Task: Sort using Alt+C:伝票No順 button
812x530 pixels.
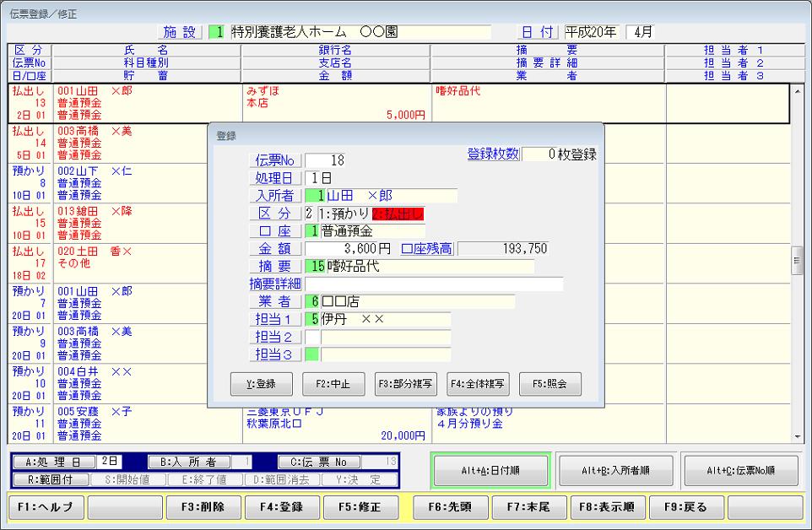Action: pos(740,471)
